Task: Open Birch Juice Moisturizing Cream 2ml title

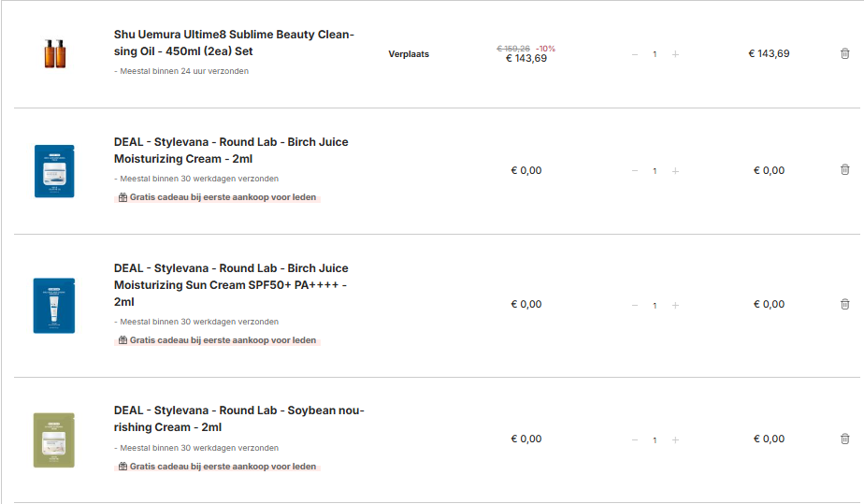Action: [x=231, y=151]
